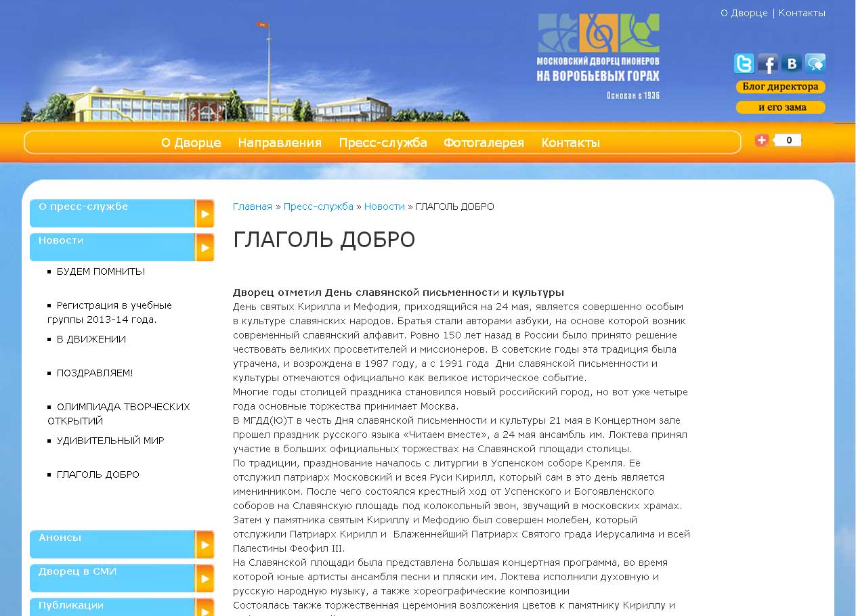
Task: Open Фотогалерея menu item
Action: [484, 143]
